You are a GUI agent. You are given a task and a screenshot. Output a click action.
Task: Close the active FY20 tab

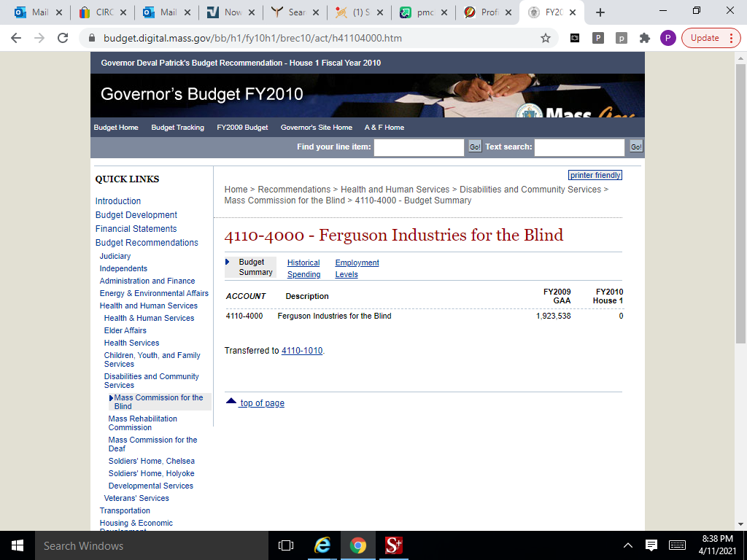click(573, 13)
